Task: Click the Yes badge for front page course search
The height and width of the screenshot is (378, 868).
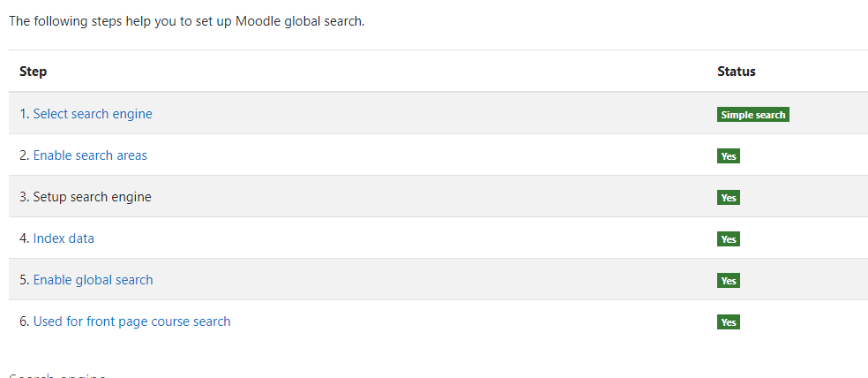Action: point(729,322)
